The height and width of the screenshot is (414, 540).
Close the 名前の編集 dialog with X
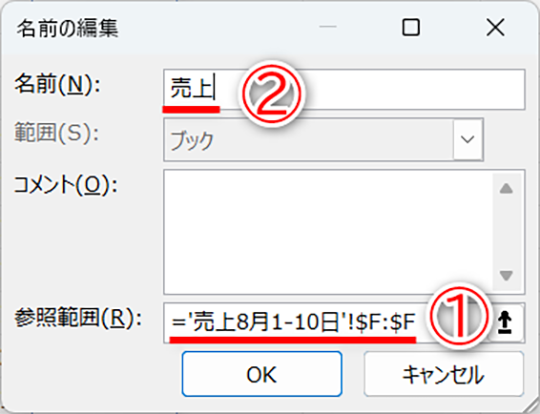coord(495,27)
